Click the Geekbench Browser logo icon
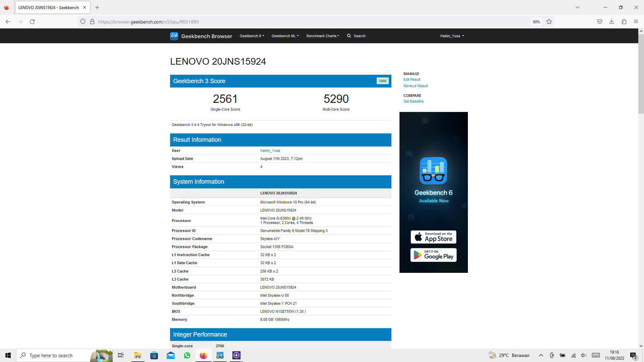This screenshot has width=644, height=362. coord(174,36)
